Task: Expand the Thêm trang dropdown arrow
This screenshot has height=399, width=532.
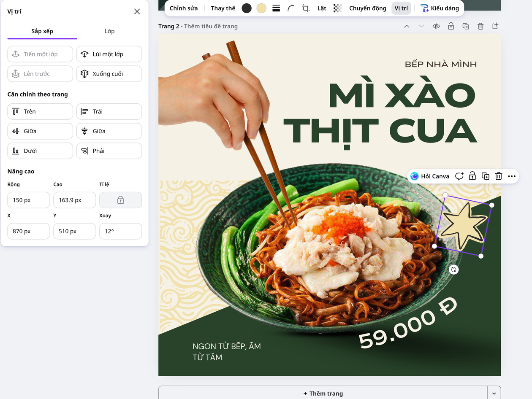Action: (494, 393)
